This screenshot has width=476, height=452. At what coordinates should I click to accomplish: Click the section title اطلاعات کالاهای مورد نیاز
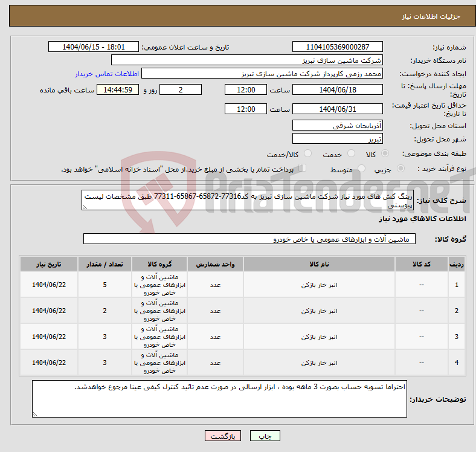(422, 219)
